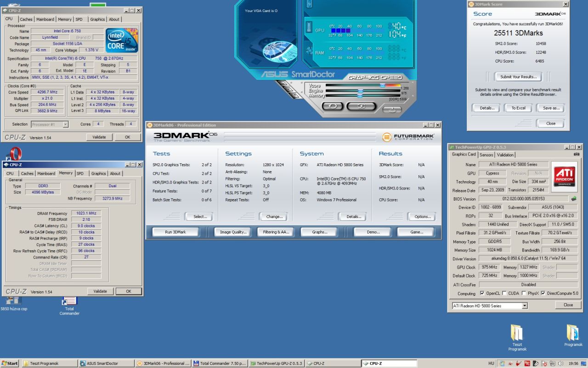Switch to About tab in bottom CPU-Z
This screenshot has height=368, width=588.
115,173
